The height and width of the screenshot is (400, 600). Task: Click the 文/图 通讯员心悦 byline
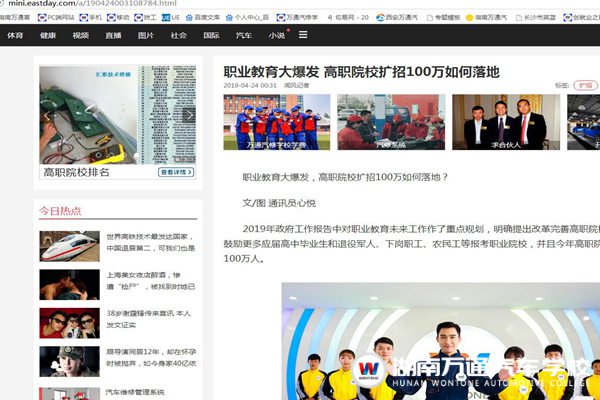coord(279,203)
